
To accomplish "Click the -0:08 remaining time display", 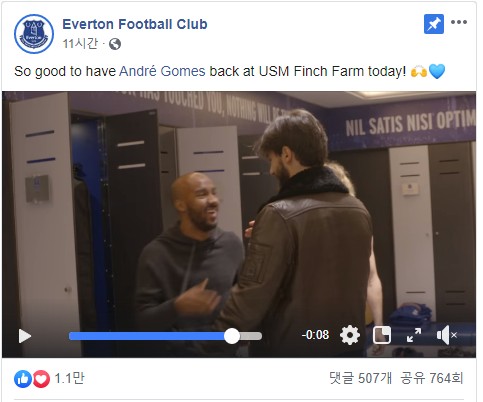I will pos(315,335).
